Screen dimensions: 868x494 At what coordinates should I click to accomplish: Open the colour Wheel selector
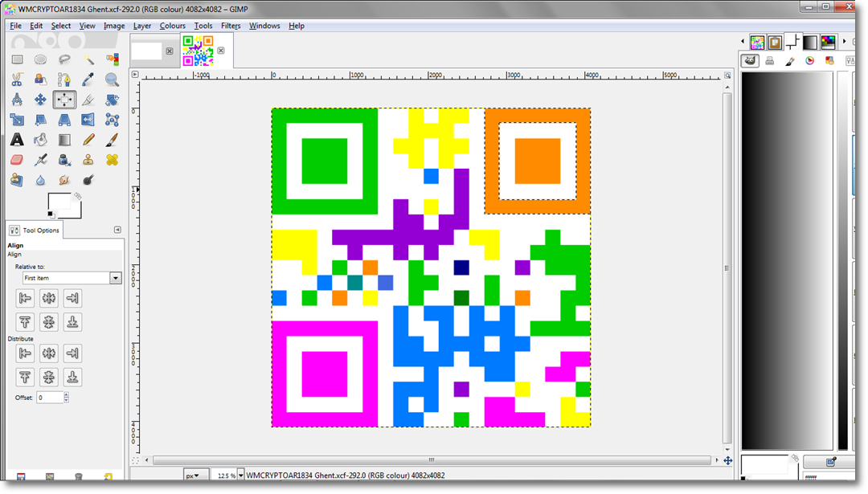coord(810,61)
